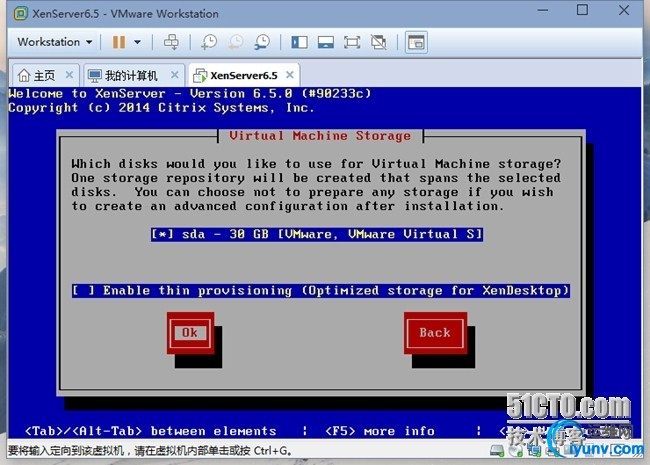The height and width of the screenshot is (465, 650).
Task: Open the snapshot manager
Action: click(x=262, y=42)
